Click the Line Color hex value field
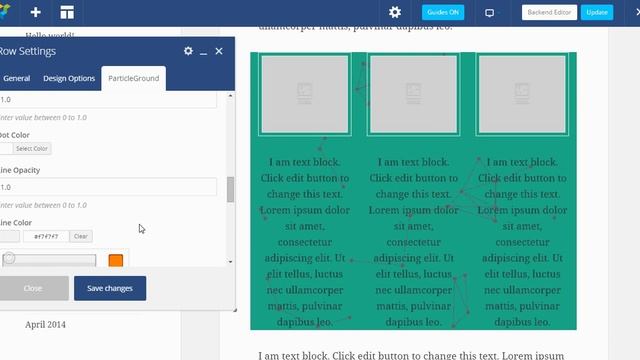The width and height of the screenshot is (640, 360). (46, 236)
